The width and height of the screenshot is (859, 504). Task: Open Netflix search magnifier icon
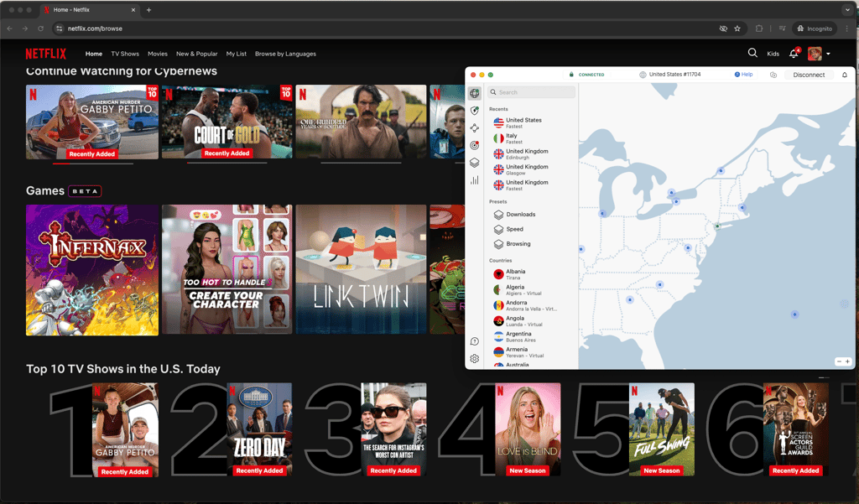(752, 53)
